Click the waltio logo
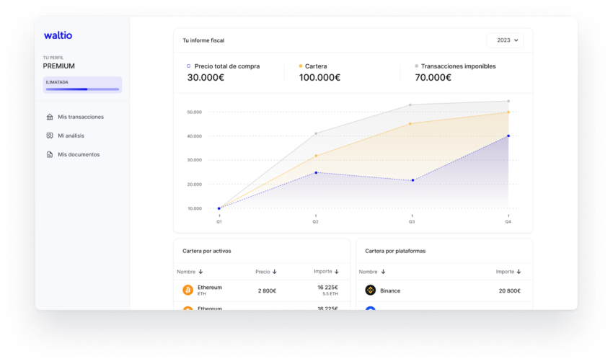 point(58,35)
